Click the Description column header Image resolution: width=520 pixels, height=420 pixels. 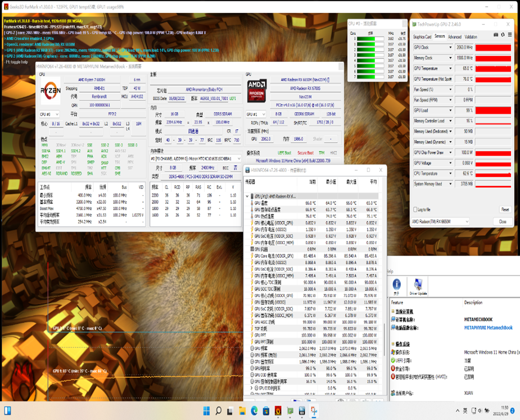tap(473, 303)
